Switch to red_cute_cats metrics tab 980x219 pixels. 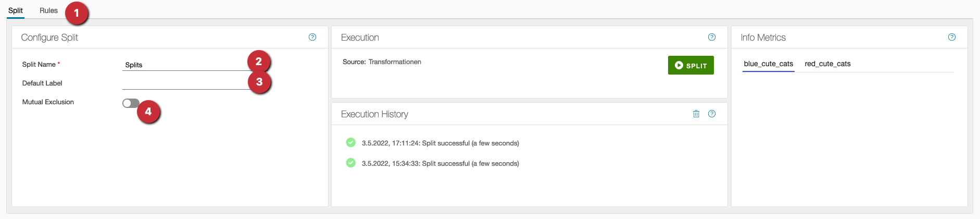click(x=827, y=64)
